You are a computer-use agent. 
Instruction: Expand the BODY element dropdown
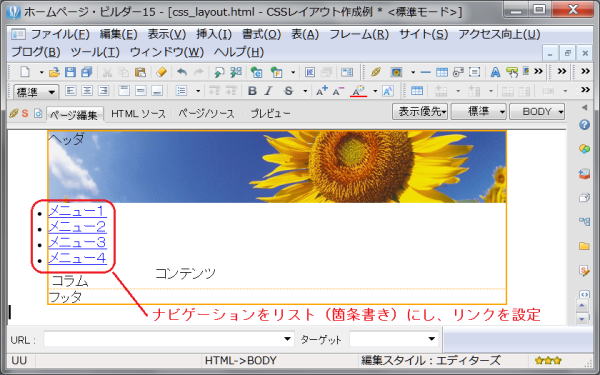click(537, 112)
